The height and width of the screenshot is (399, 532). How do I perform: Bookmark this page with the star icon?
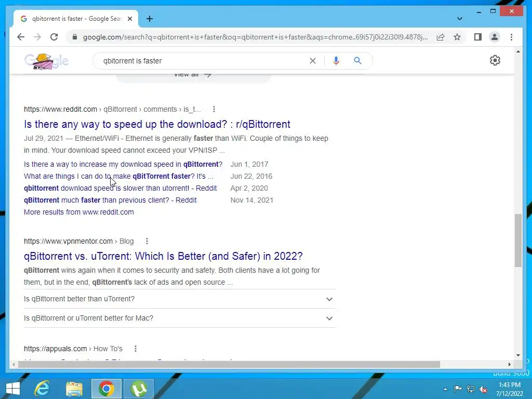pos(457,37)
